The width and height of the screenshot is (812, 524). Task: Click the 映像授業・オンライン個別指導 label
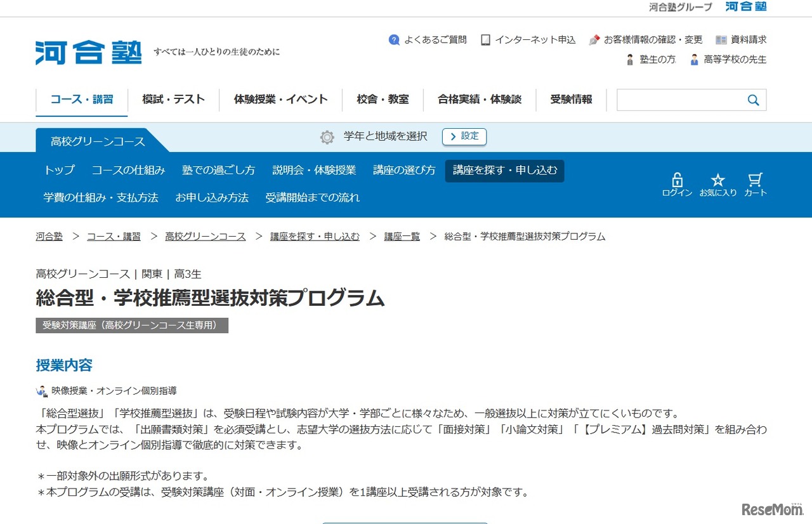[114, 391]
